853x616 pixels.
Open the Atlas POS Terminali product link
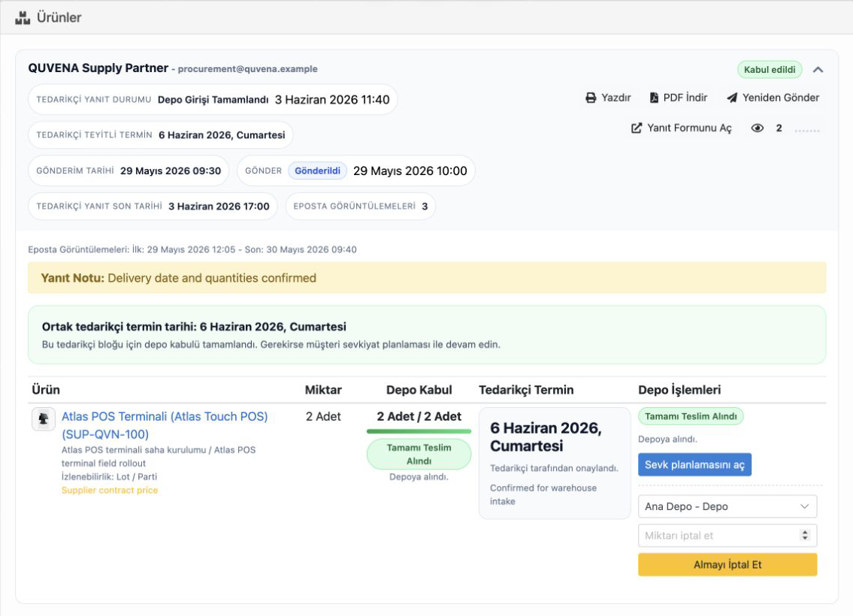tap(165, 425)
